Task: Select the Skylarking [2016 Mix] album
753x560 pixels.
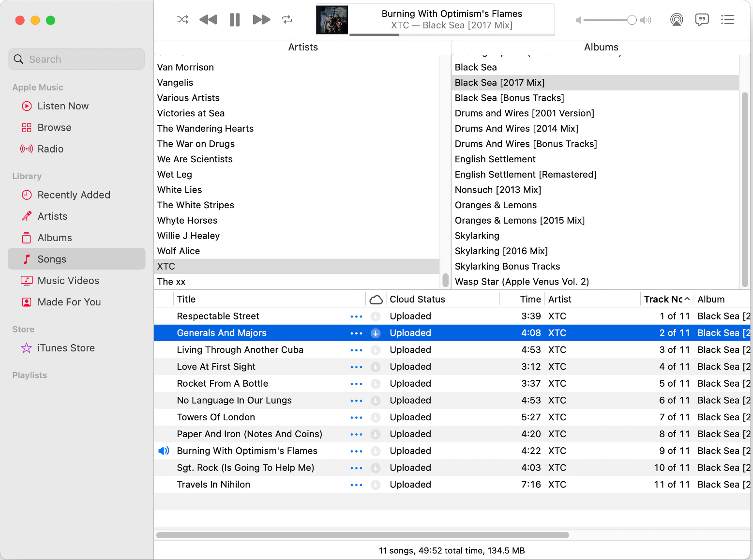Action: click(x=501, y=251)
